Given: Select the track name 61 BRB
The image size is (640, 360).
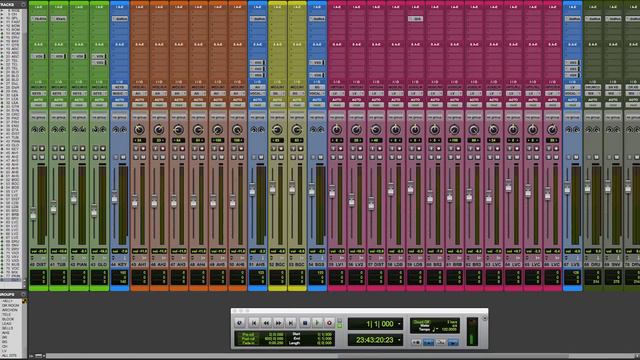Looking at the screenshot, I should pos(454,265).
